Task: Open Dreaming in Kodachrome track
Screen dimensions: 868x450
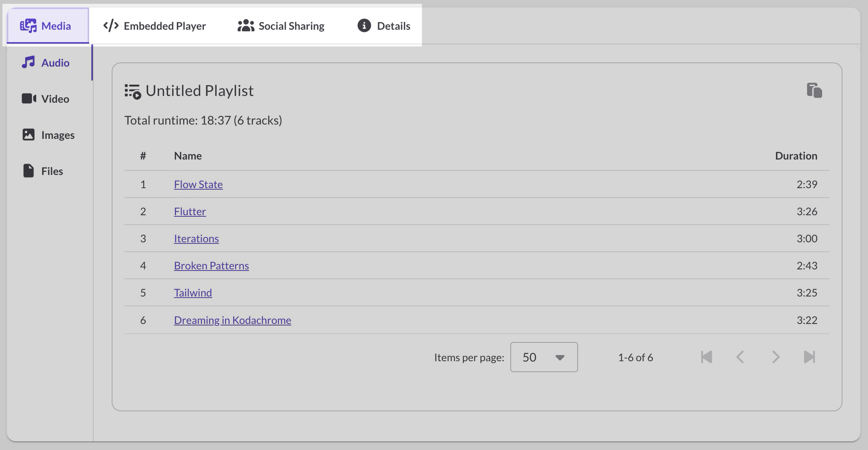Action: pyautogui.click(x=232, y=320)
